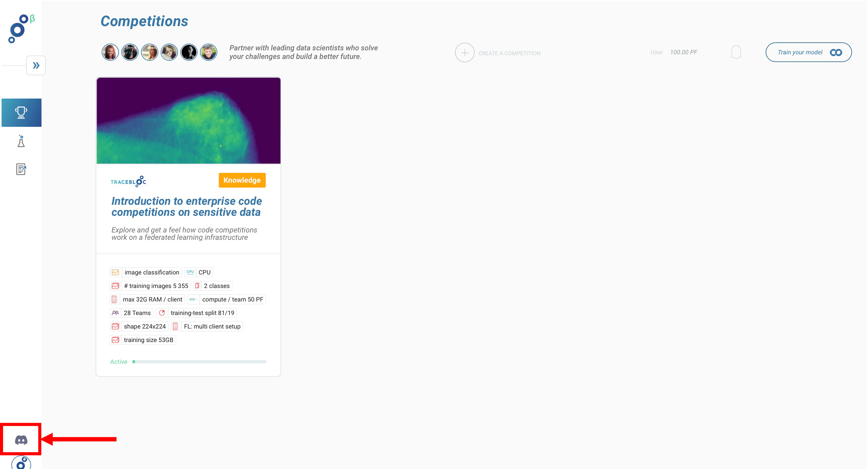Click the document/notes icon in sidebar
This screenshot has width=868, height=469.
pyautogui.click(x=21, y=169)
